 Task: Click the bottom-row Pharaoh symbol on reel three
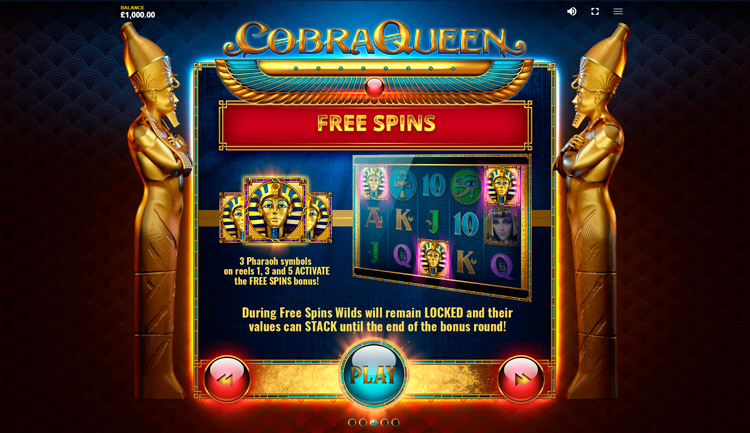click(433, 257)
